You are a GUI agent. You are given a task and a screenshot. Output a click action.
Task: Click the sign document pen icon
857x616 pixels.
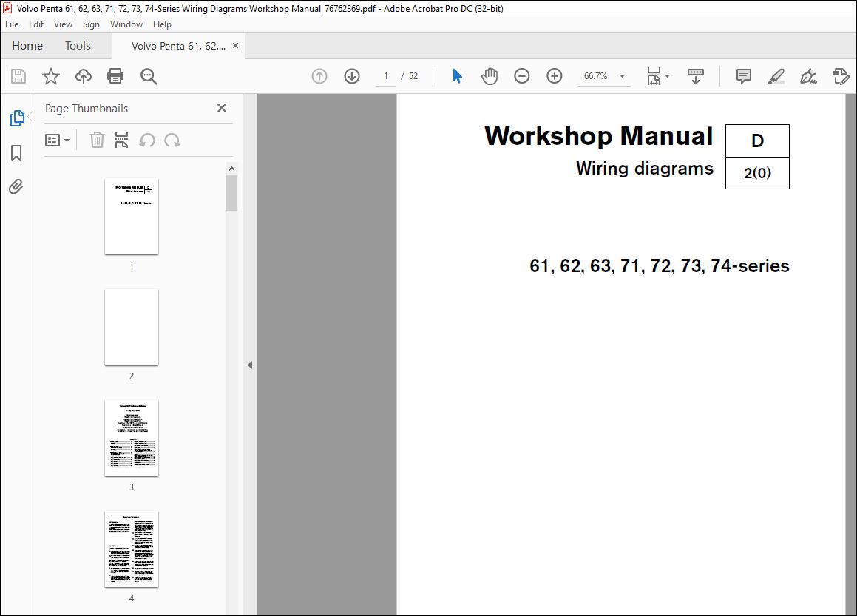pyautogui.click(x=808, y=76)
